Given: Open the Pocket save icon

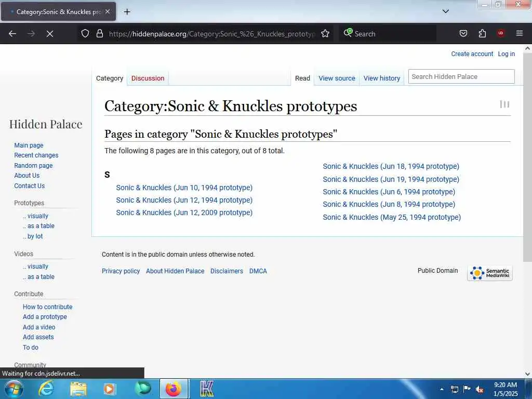Looking at the screenshot, I should coord(463,33).
